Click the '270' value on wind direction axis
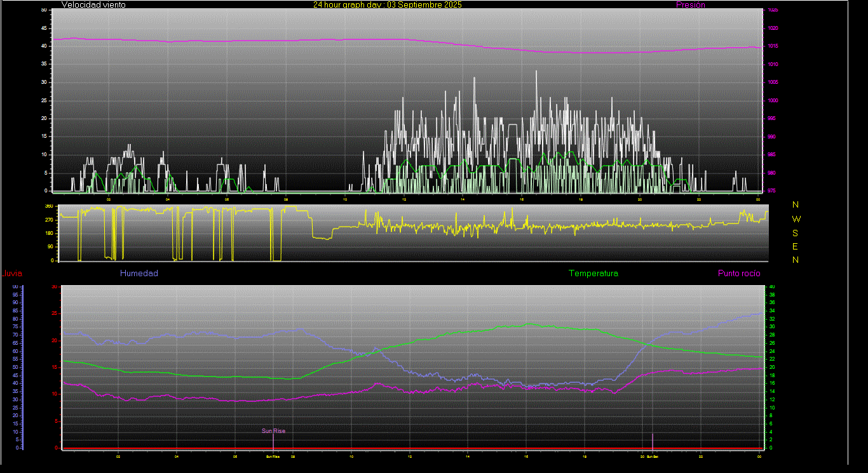The height and width of the screenshot is (473, 868). 49,220
